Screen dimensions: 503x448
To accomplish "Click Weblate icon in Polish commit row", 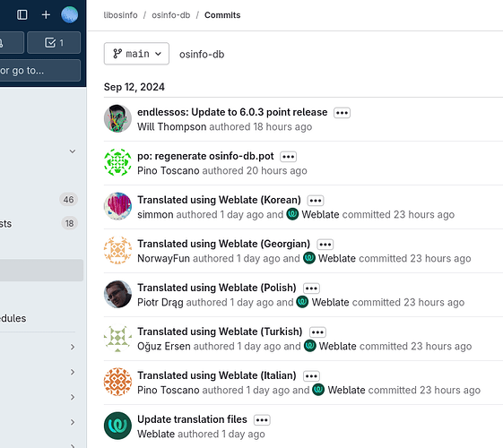I will pyautogui.click(x=302, y=302).
